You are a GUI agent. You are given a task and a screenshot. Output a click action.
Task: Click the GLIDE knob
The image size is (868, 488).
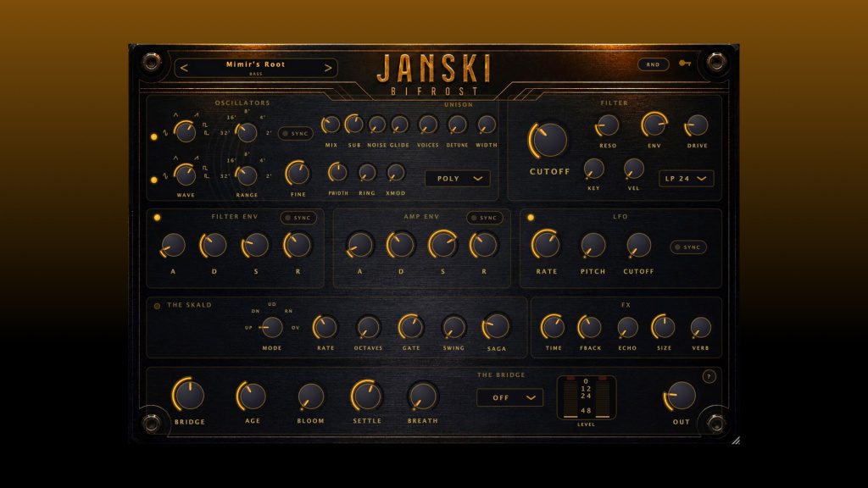click(400, 125)
